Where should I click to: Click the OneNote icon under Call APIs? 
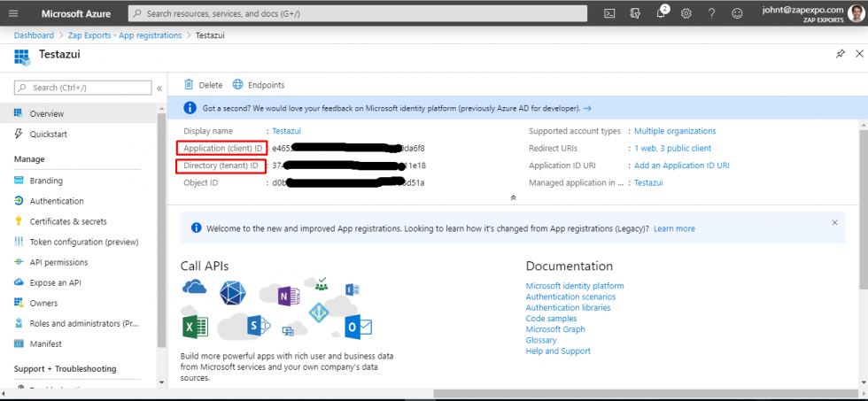287,297
